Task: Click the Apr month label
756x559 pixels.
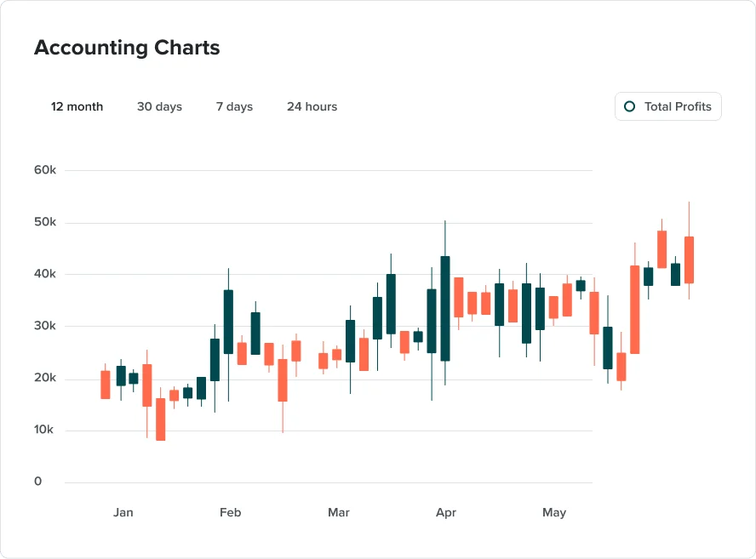Action: pos(446,513)
